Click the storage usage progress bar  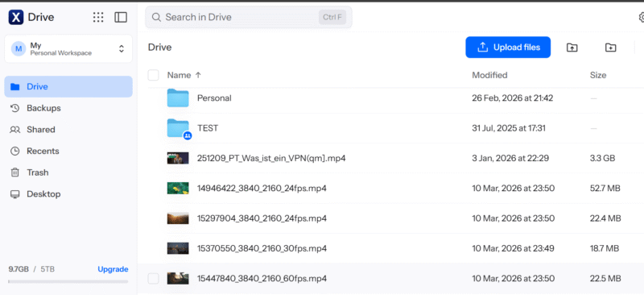pos(68,282)
